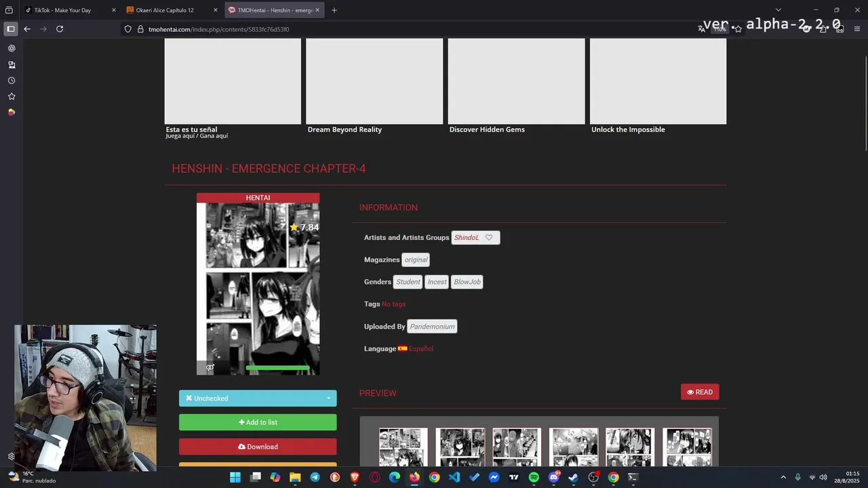Open Firefox View from the tab strip
The height and width of the screenshot is (488, 868).
tap(9, 10)
